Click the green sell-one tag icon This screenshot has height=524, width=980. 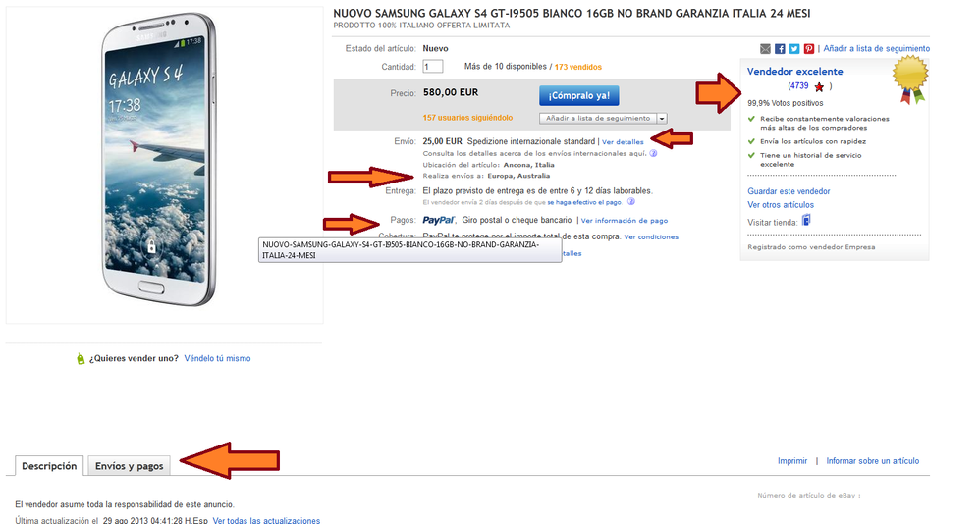pyautogui.click(x=80, y=358)
